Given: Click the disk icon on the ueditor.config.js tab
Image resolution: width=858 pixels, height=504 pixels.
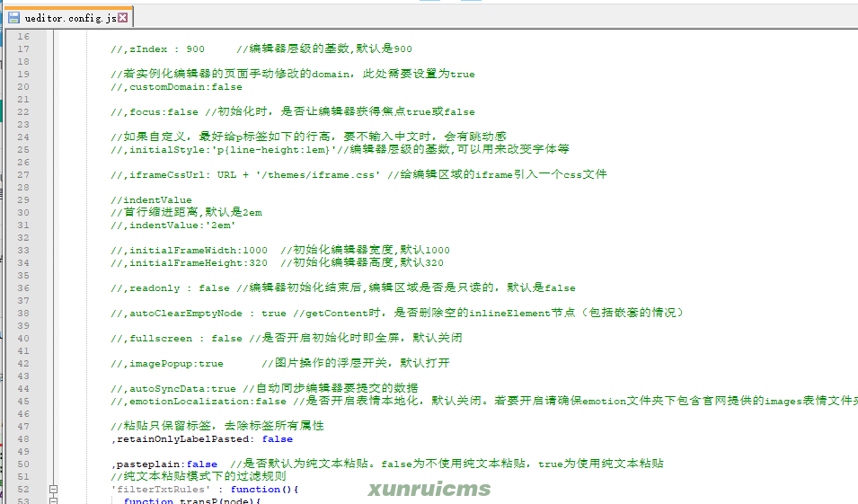Looking at the screenshot, I should pyautogui.click(x=13, y=17).
